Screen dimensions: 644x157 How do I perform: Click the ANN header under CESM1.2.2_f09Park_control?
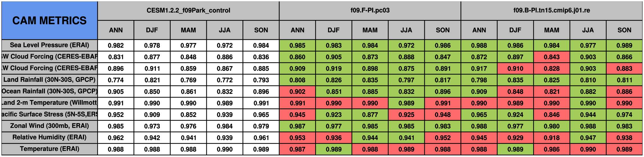pyautogui.click(x=116, y=30)
